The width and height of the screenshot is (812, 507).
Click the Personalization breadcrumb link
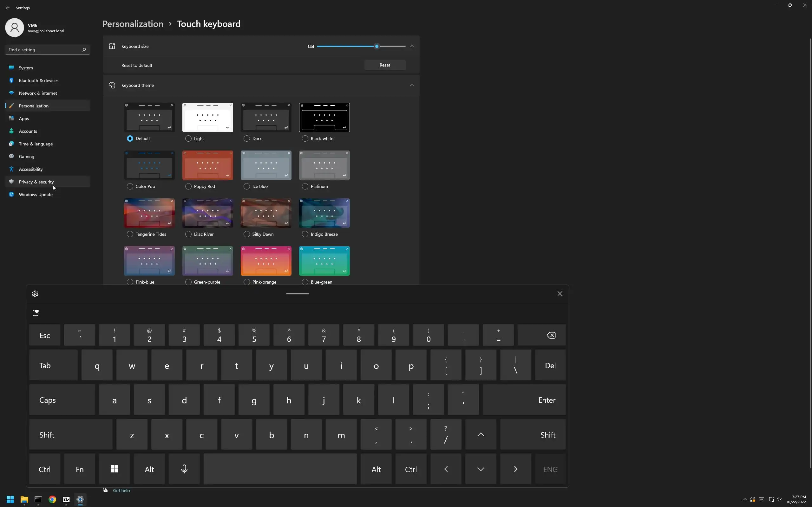click(x=133, y=24)
